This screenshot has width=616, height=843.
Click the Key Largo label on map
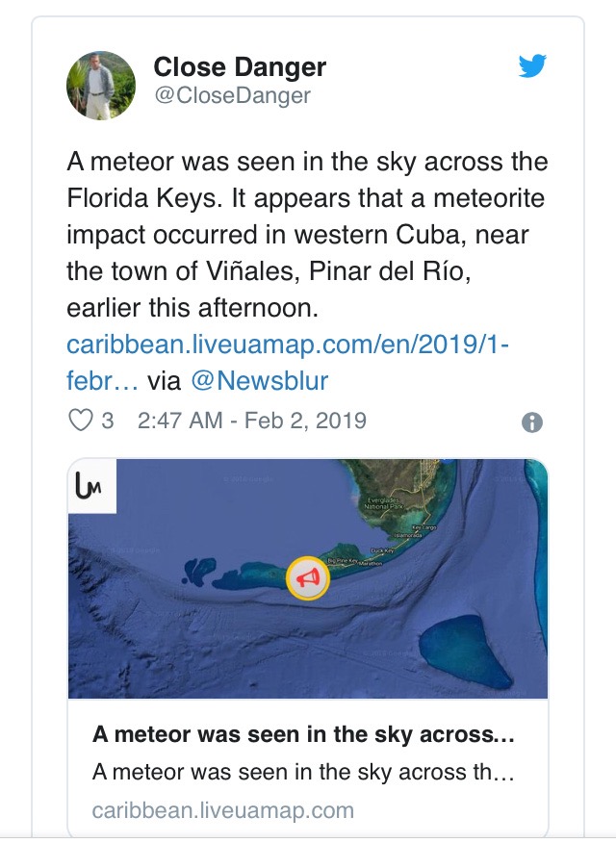(424, 528)
